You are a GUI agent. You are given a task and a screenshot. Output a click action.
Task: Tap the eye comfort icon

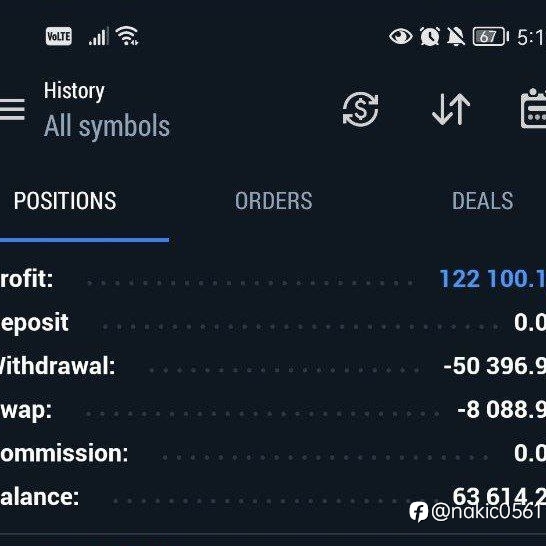[x=400, y=36]
